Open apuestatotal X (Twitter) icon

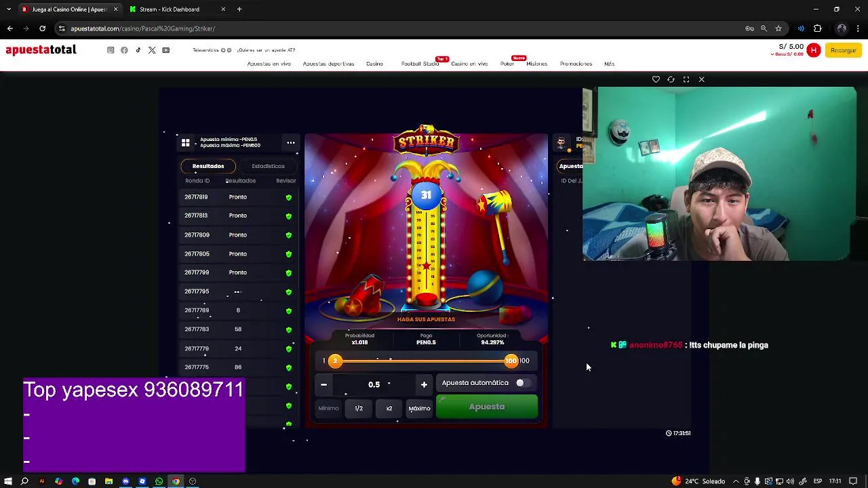(152, 50)
